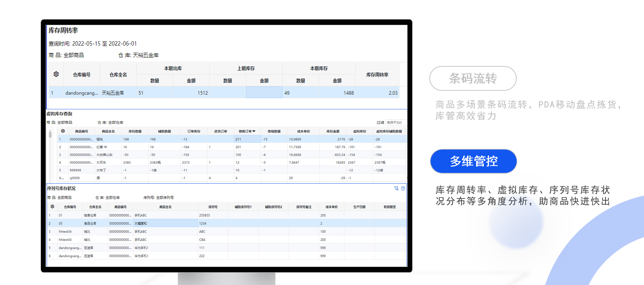Click the 上期库存 group column header
Image resolution: width=644 pixels, height=285 pixels.
[246, 68]
